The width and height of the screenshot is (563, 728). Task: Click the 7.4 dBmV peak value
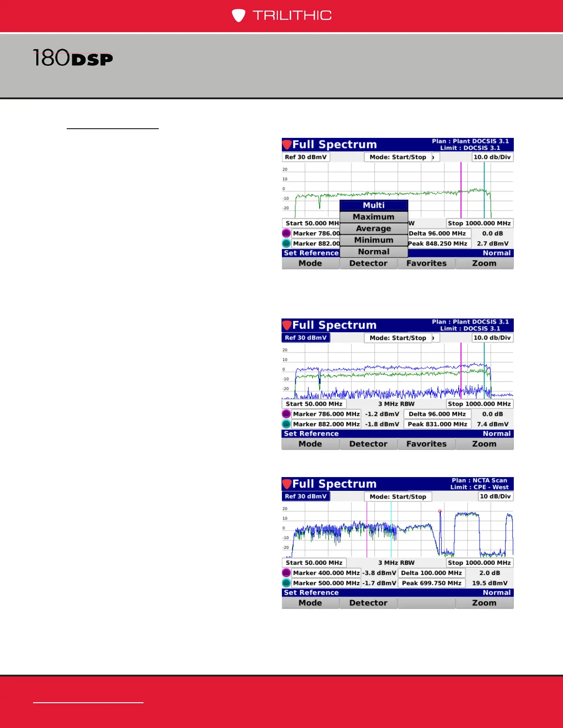point(493,424)
